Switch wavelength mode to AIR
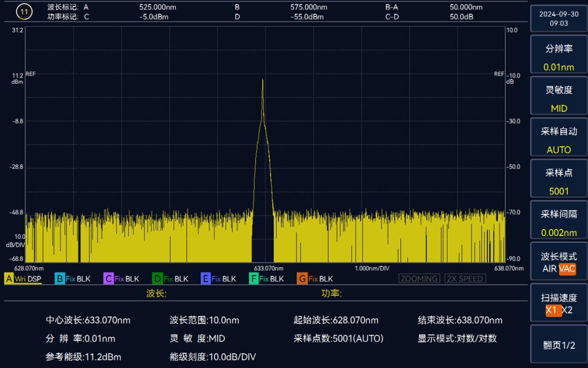 (549, 269)
